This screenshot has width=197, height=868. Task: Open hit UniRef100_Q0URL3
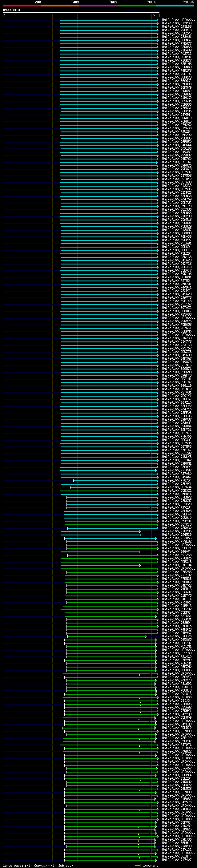[x=177, y=30]
